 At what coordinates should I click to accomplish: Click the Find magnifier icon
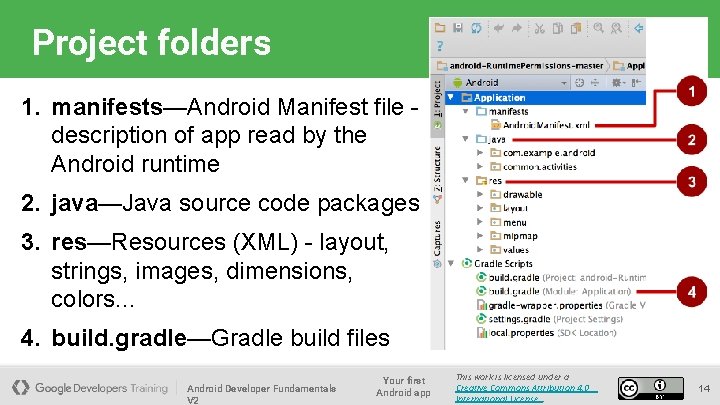coord(598,28)
